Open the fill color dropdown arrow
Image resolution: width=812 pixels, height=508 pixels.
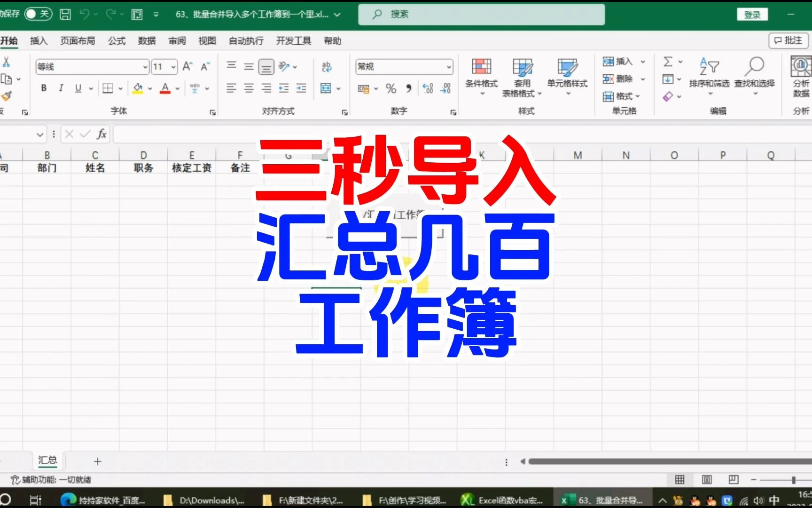point(150,88)
